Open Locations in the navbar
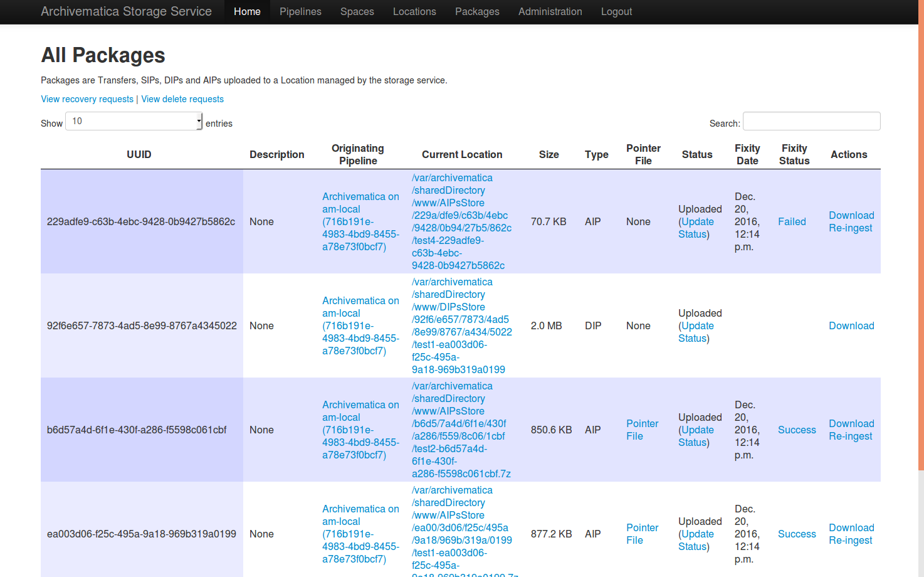Image resolution: width=924 pixels, height=577 pixels. [414, 12]
